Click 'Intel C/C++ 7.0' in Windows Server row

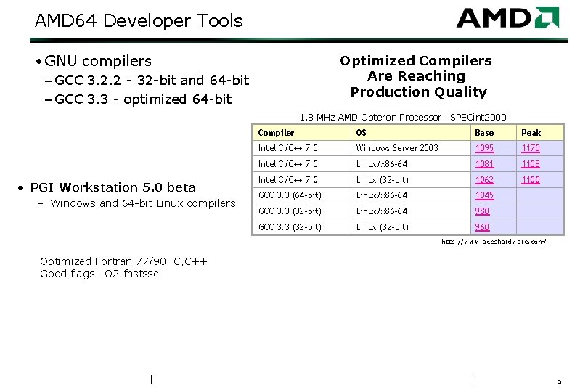(x=288, y=148)
